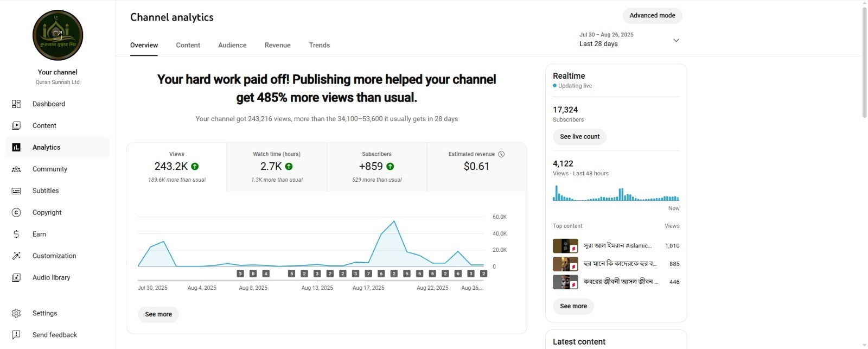Switch to the Content analytics tab

click(x=188, y=45)
